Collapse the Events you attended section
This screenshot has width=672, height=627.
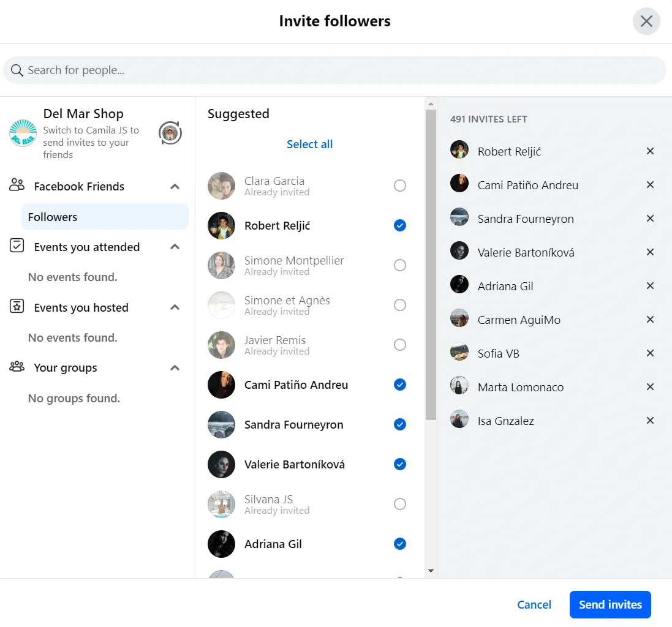click(x=175, y=247)
